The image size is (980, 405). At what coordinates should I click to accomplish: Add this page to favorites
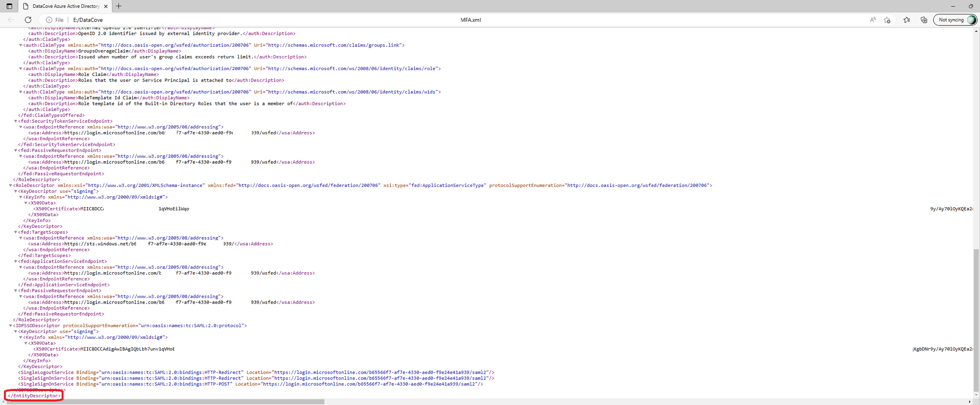pos(887,20)
